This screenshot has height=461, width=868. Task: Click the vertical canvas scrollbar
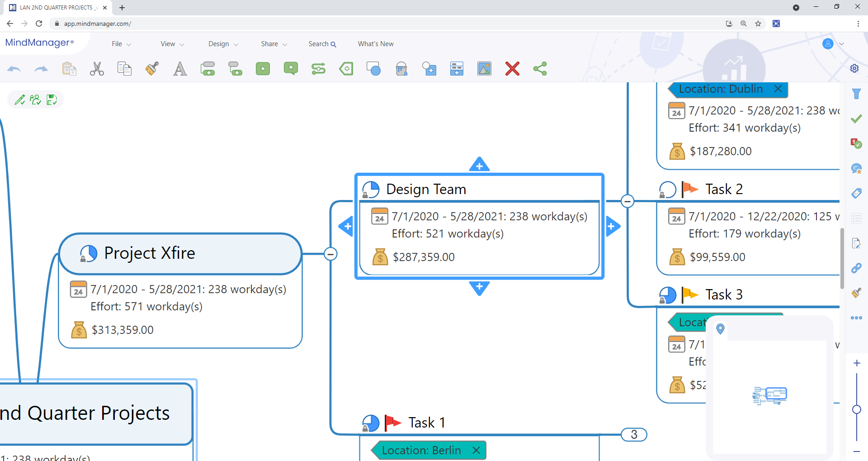tap(842, 258)
